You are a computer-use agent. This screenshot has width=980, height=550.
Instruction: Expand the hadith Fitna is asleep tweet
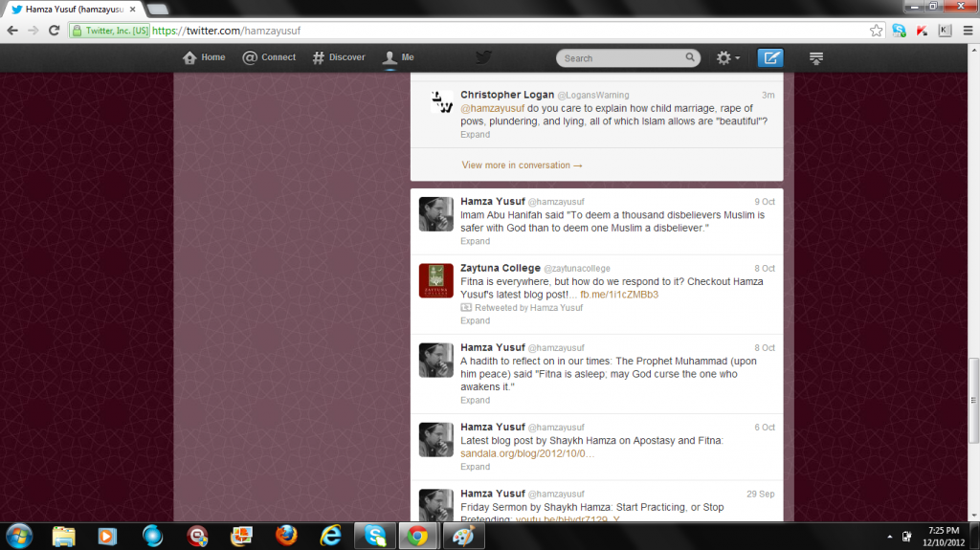tap(475, 400)
